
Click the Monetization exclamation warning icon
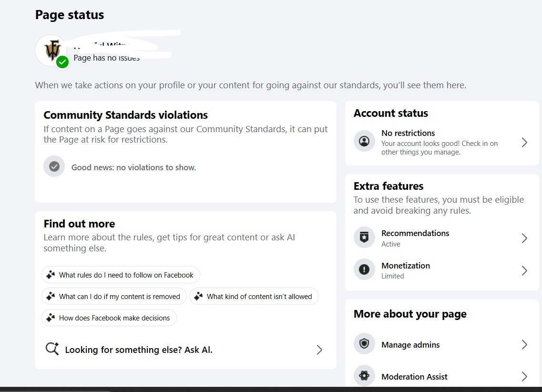[x=364, y=269]
